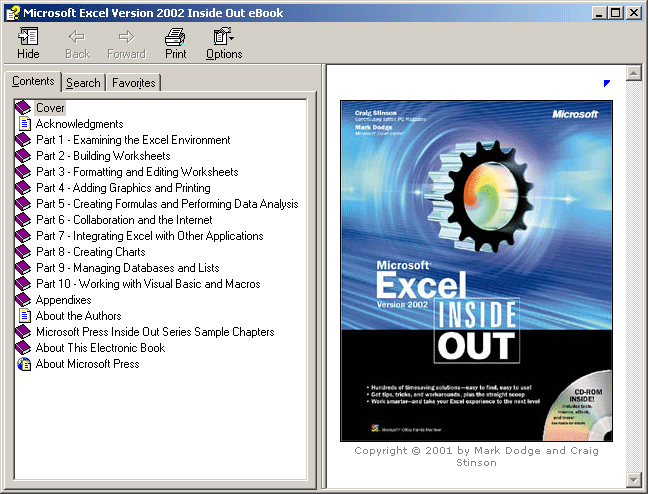
Task: Switch to the Contents tab
Action: pyautogui.click(x=33, y=81)
